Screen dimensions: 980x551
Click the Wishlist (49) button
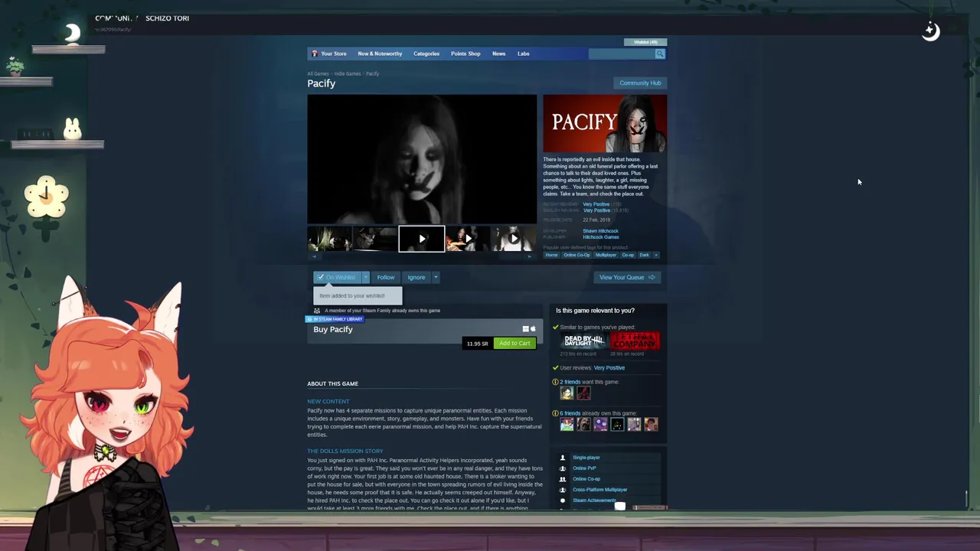(645, 42)
